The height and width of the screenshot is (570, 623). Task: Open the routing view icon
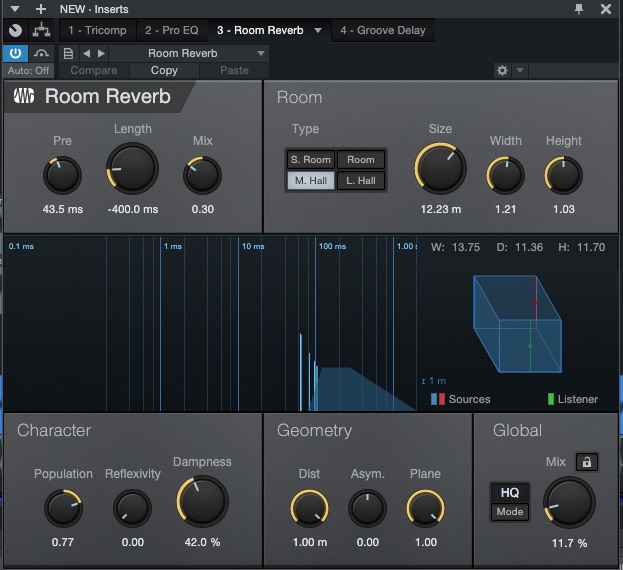click(x=41, y=30)
